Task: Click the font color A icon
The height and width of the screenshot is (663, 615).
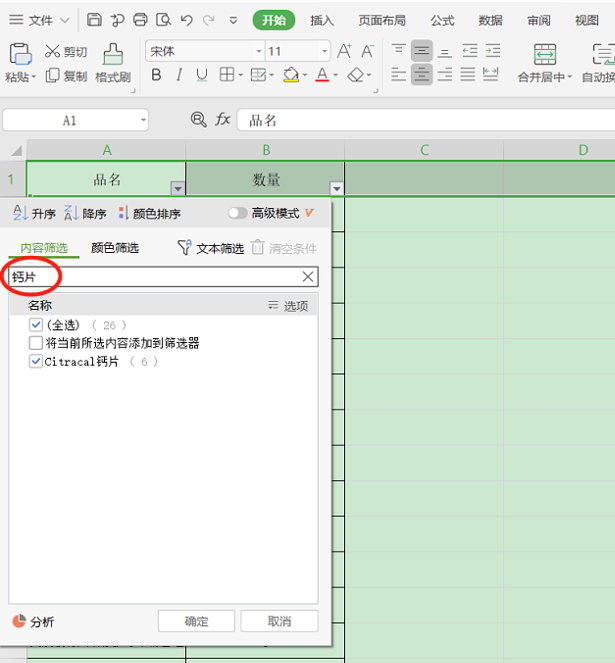Action: pyautogui.click(x=322, y=75)
